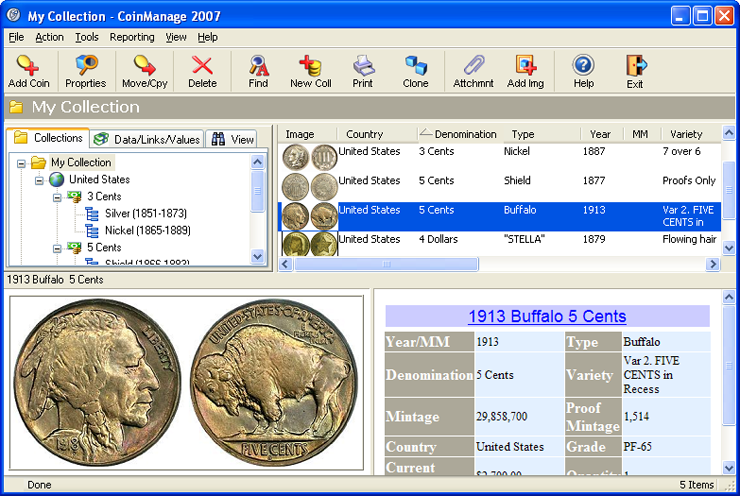The height and width of the screenshot is (496, 740).
Task: Click the coin list scroll left arrow
Action: click(x=285, y=264)
